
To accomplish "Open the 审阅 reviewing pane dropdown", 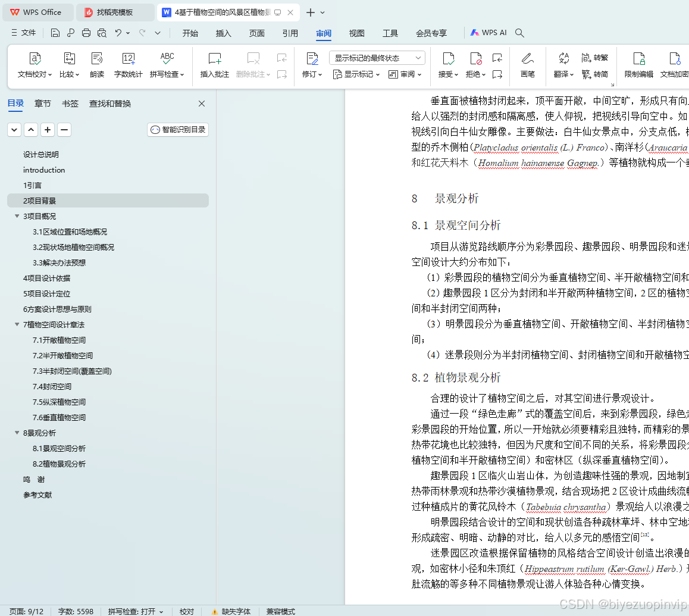I will click(405, 74).
